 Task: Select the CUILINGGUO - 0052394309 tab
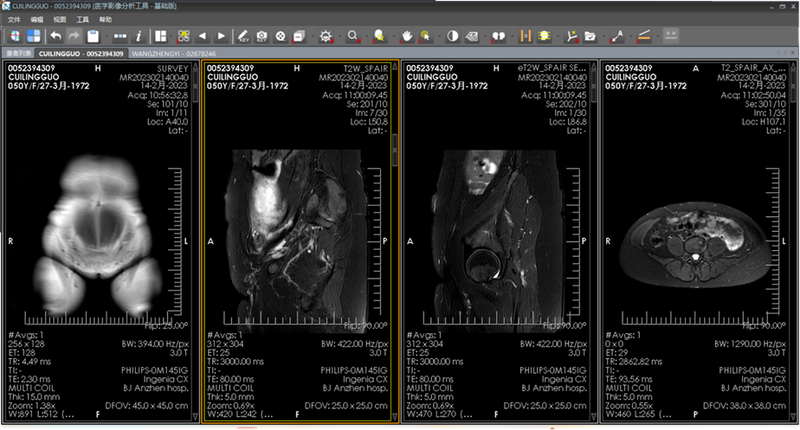(81, 53)
